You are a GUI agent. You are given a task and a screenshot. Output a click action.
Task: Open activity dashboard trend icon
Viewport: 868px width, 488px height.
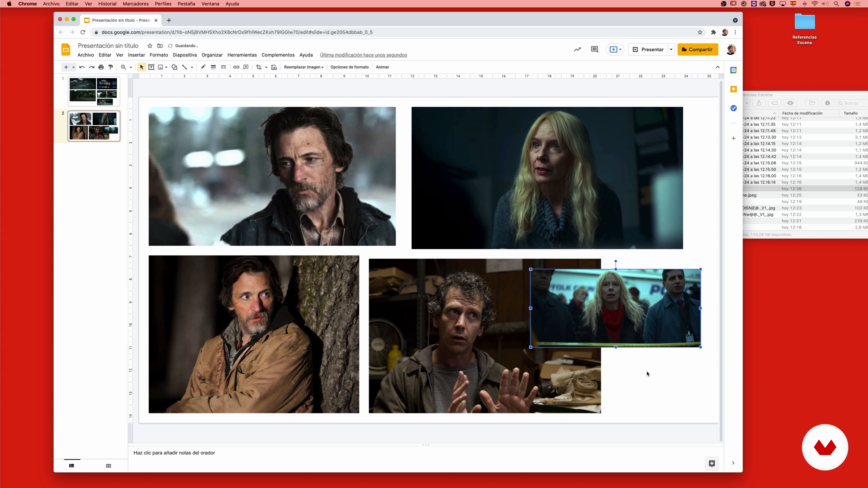(577, 49)
